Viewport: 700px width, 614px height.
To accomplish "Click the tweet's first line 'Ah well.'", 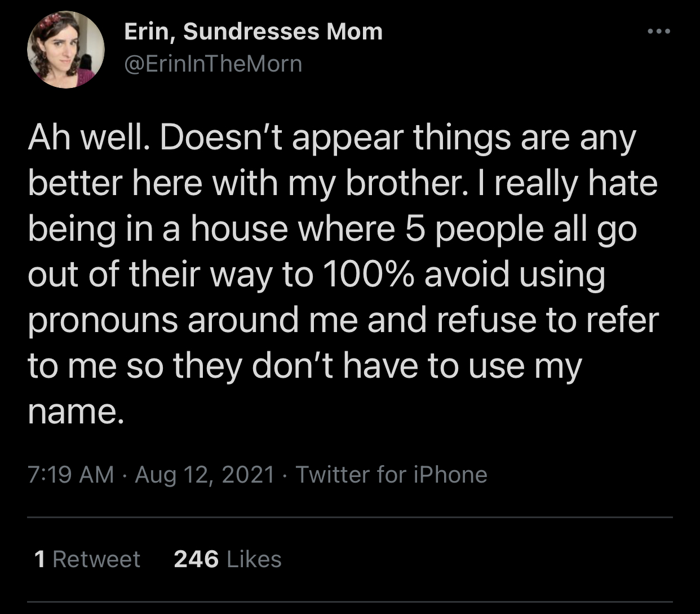I will pos(88,138).
